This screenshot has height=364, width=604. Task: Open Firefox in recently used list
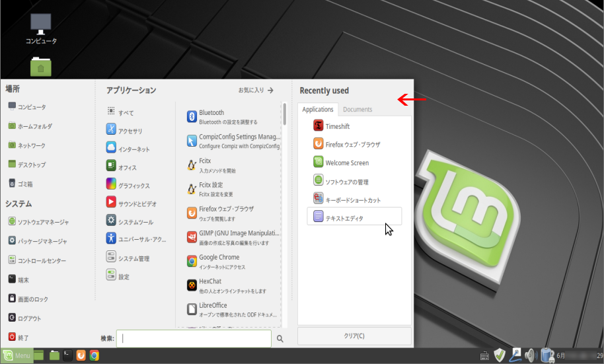tap(354, 145)
